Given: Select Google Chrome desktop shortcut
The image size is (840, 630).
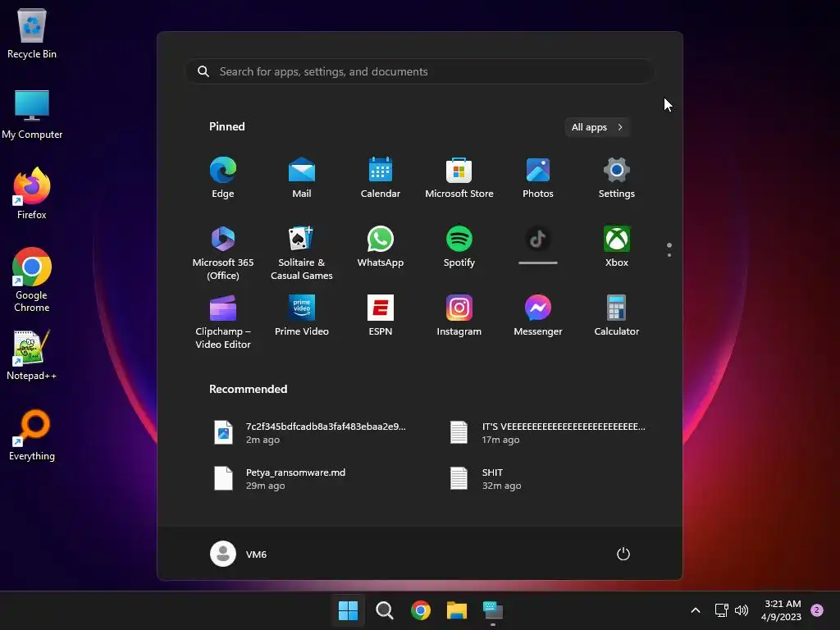Looking at the screenshot, I should (x=32, y=280).
